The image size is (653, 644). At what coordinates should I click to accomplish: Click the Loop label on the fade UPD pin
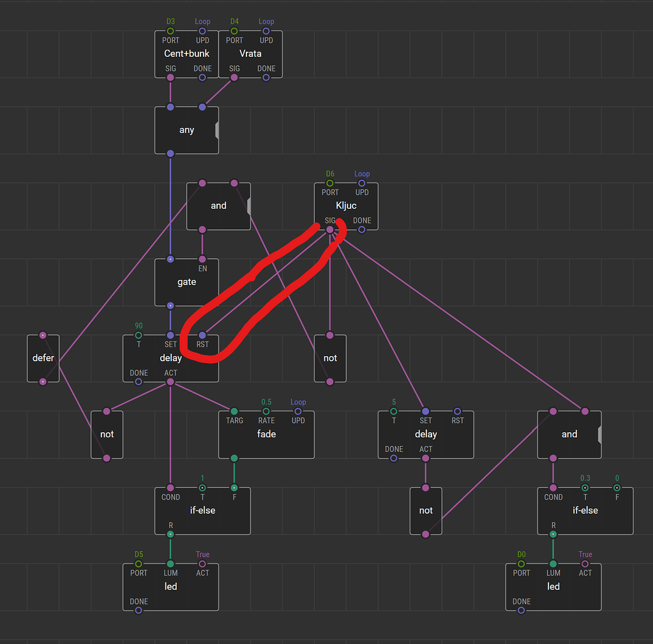tap(298, 402)
